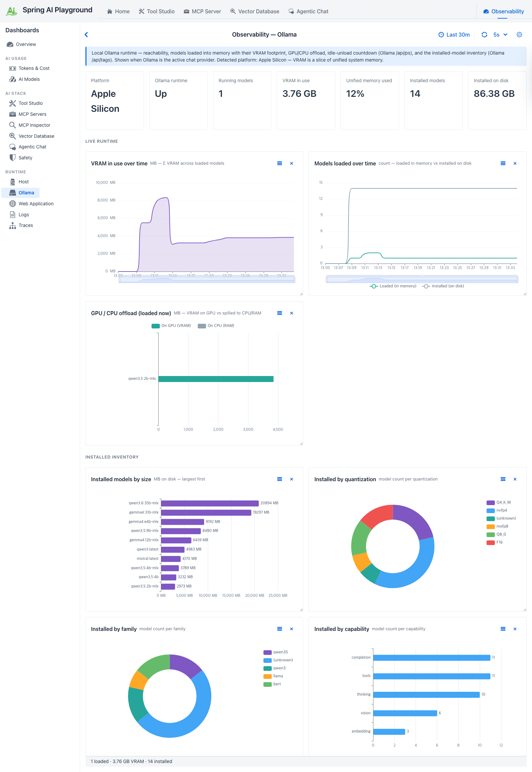Open the Overview dashboard

(x=21, y=44)
